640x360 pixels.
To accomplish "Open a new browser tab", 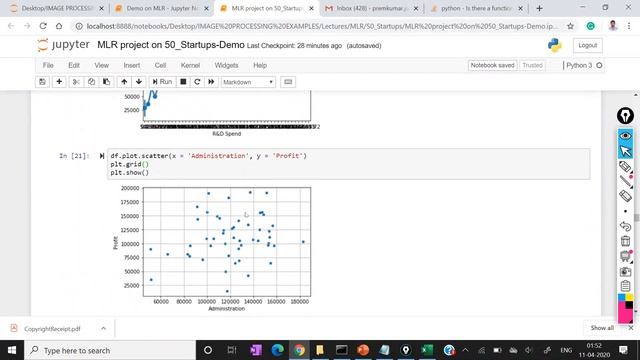I will [539, 8].
